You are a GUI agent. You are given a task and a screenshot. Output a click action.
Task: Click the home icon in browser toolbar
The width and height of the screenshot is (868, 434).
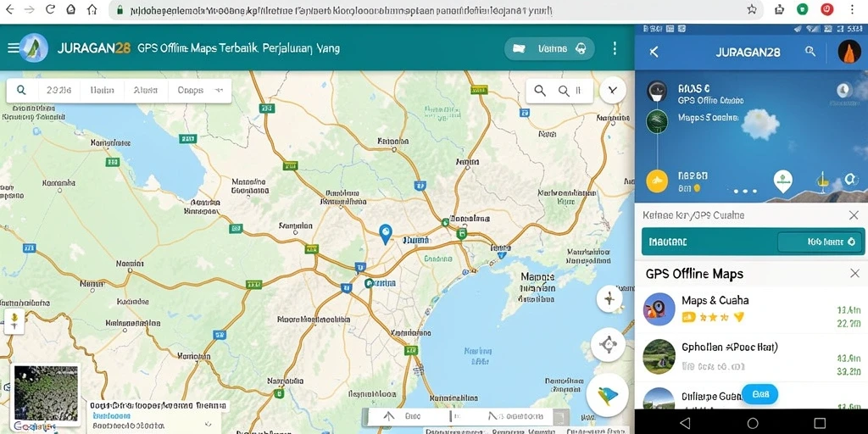[92, 9]
